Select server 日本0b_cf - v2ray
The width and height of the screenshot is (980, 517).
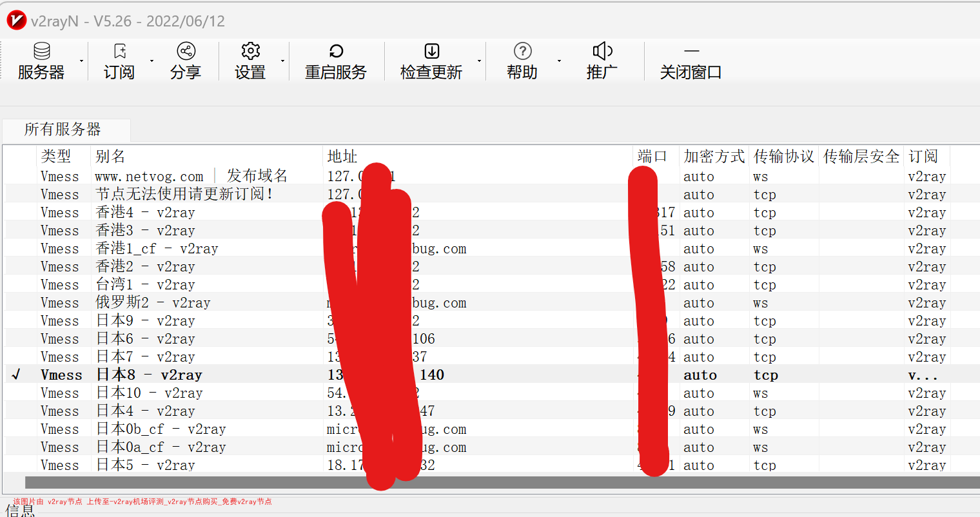493,429
